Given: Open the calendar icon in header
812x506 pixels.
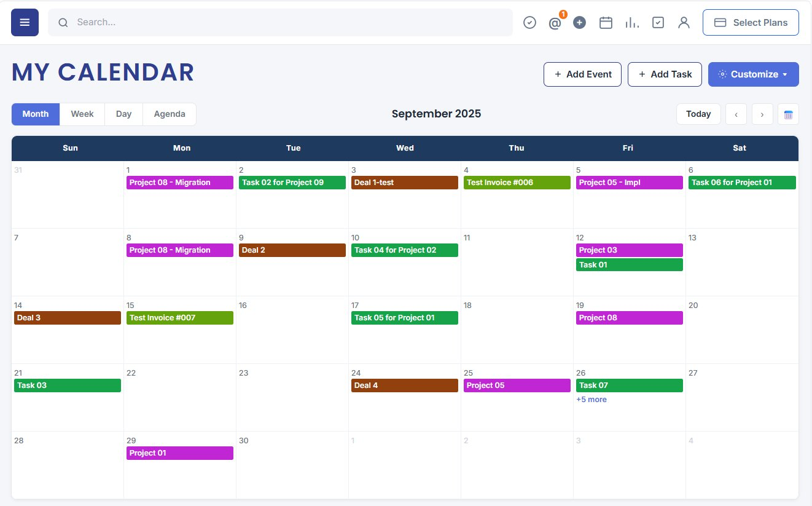Looking at the screenshot, I should coord(606,22).
